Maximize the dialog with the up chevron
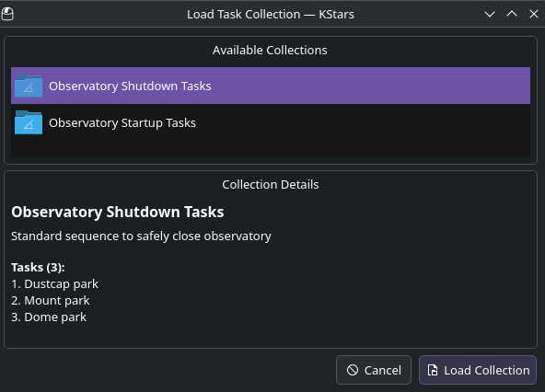This screenshot has height=392, width=545. click(x=512, y=14)
